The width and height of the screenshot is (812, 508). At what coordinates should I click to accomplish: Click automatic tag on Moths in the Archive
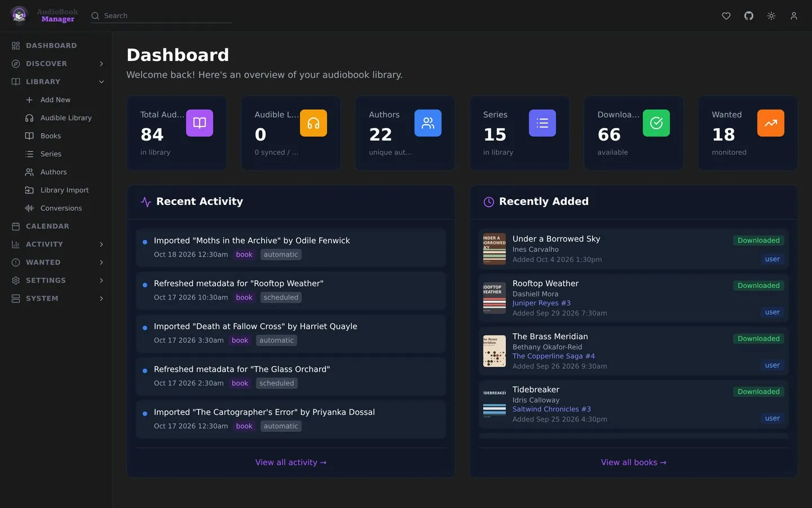281,255
